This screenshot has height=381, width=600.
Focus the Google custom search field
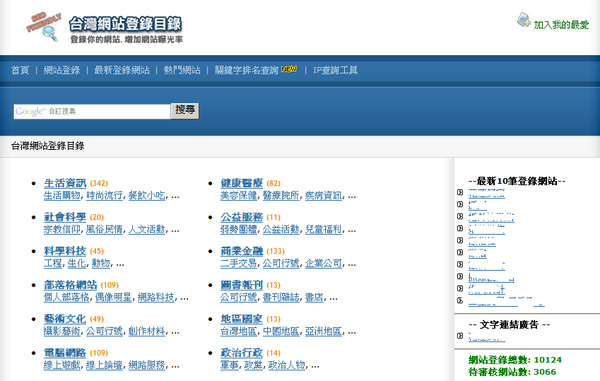click(92, 111)
